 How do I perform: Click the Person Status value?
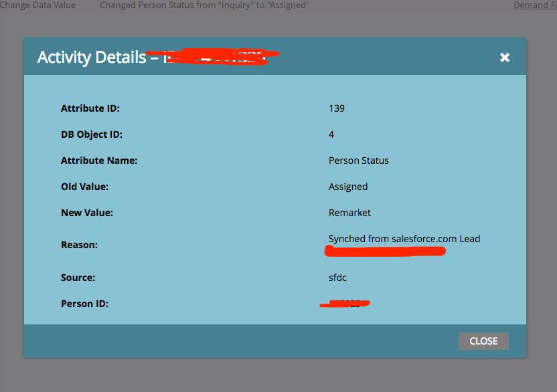tap(359, 161)
